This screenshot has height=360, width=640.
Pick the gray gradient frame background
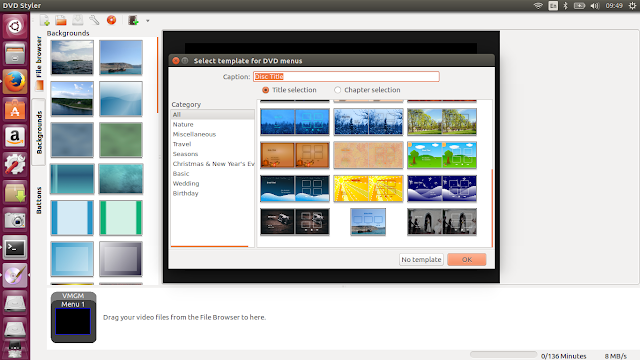(x=121, y=259)
